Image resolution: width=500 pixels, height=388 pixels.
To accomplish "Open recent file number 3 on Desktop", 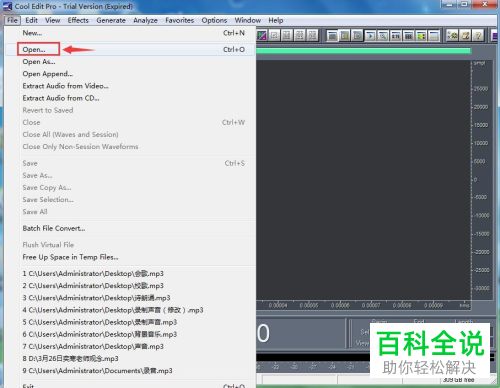I will pyautogui.click(x=130, y=298).
